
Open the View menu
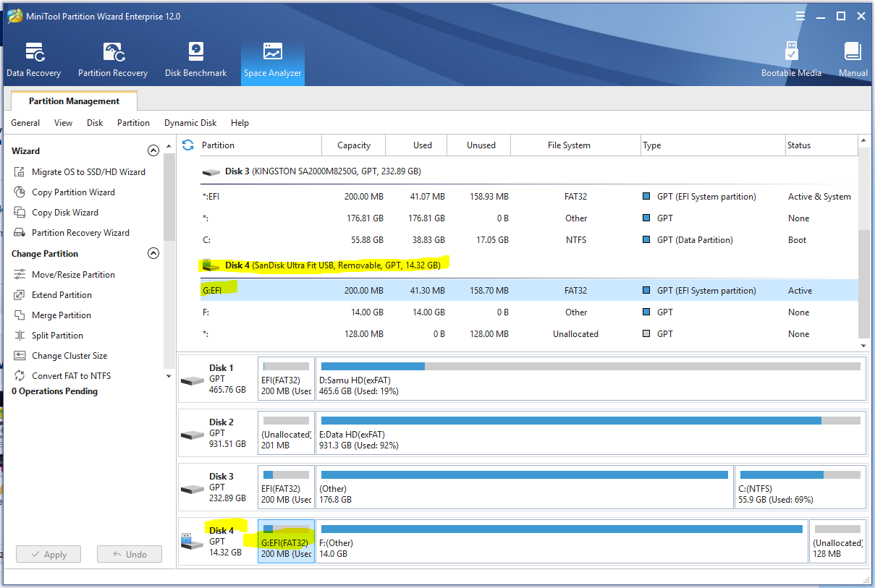pos(63,123)
